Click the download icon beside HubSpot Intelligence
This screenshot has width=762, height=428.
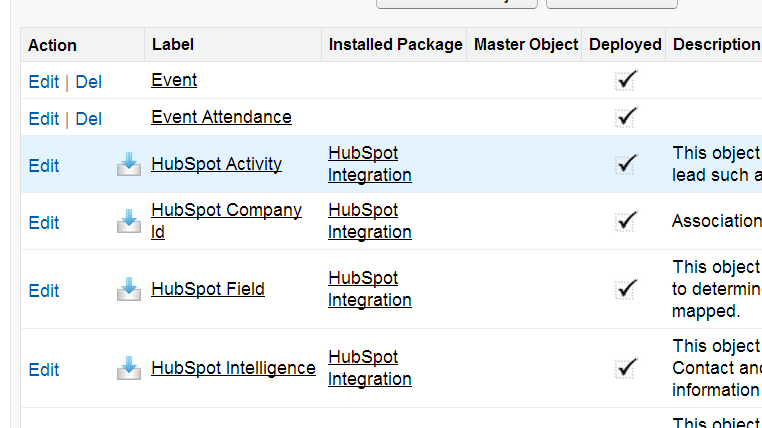point(129,368)
